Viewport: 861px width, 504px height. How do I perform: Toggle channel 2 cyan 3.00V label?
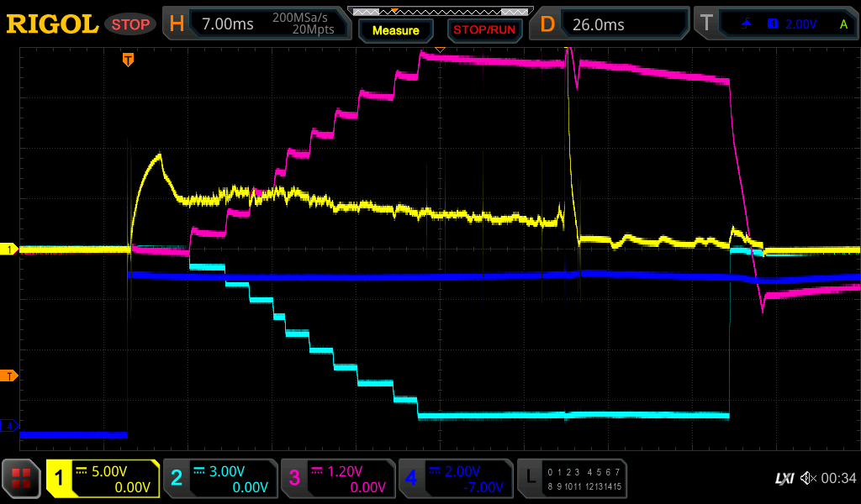pyautogui.click(x=219, y=479)
